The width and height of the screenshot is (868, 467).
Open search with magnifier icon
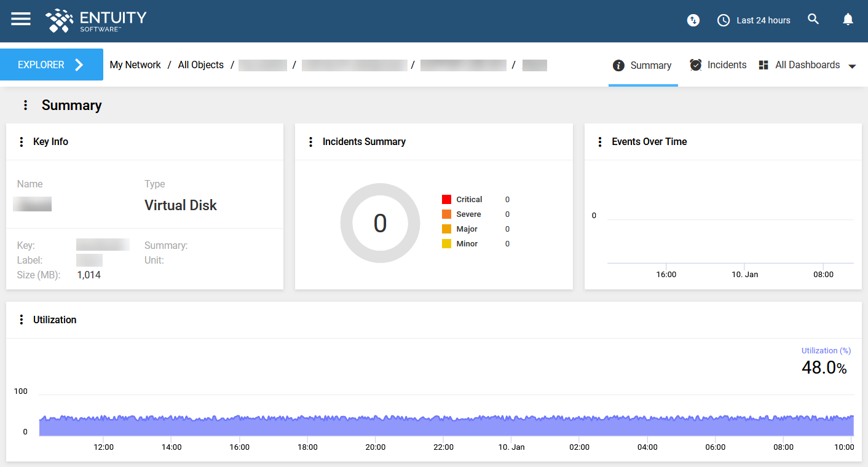(813, 20)
